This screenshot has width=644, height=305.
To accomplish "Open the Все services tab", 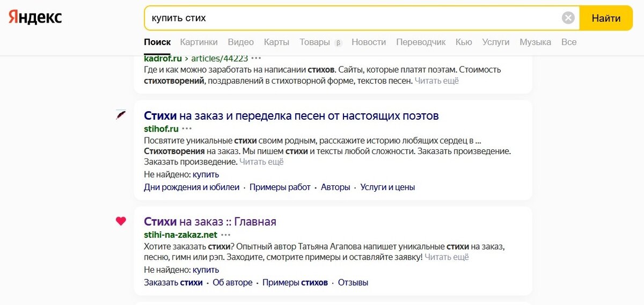I will click(x=569, y=42).
